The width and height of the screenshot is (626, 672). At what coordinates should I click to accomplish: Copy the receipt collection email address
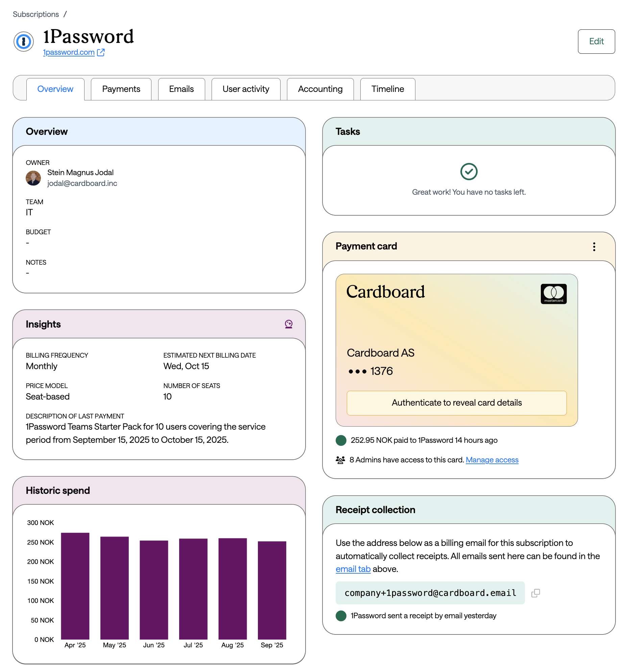(x=535, y=593)
